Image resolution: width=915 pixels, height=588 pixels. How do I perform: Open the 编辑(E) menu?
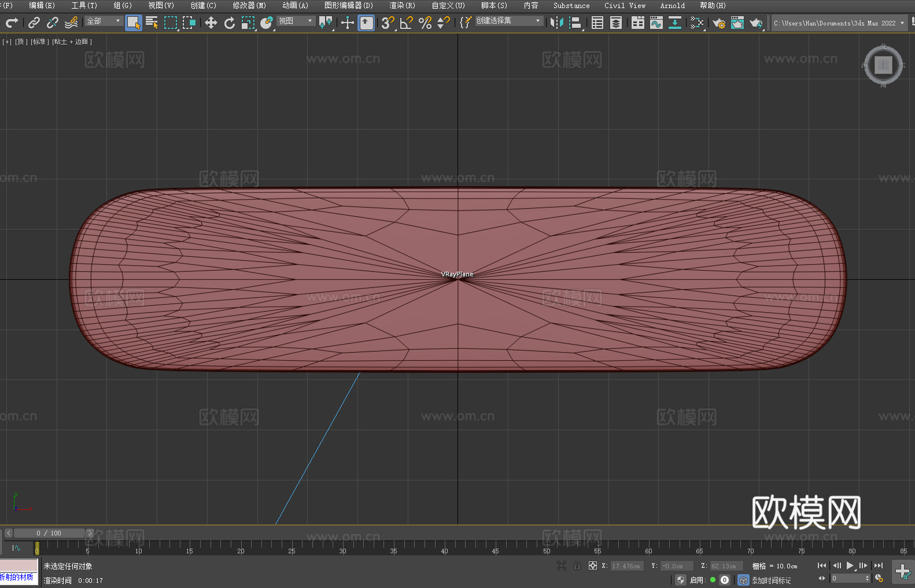tap(42, 5)
